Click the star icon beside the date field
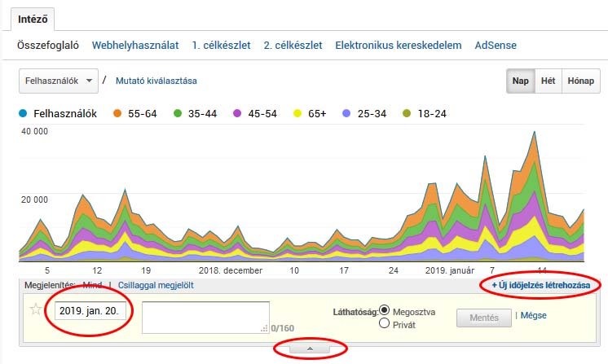This screenshot has width=608, height=364. [x=35, y=309]
